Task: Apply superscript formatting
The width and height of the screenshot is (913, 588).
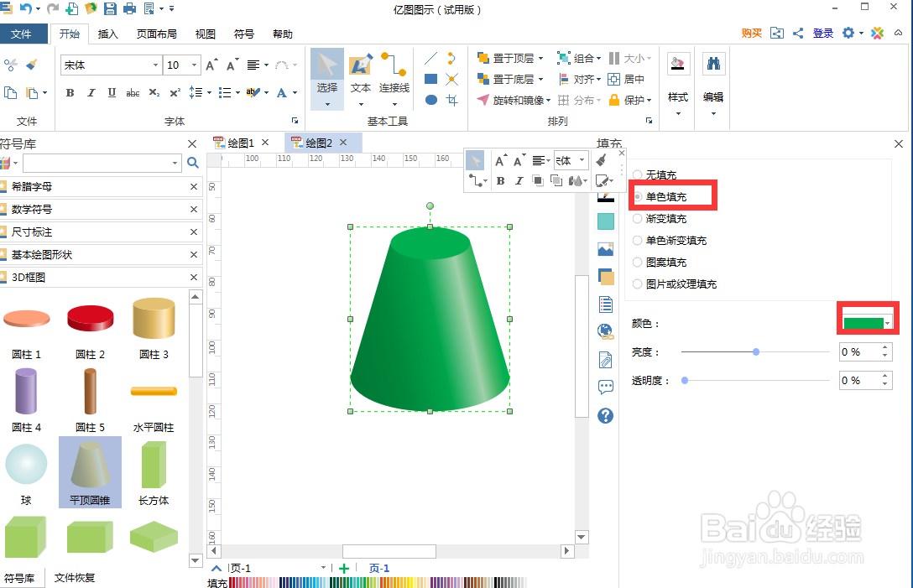Action: coord(175,92)
